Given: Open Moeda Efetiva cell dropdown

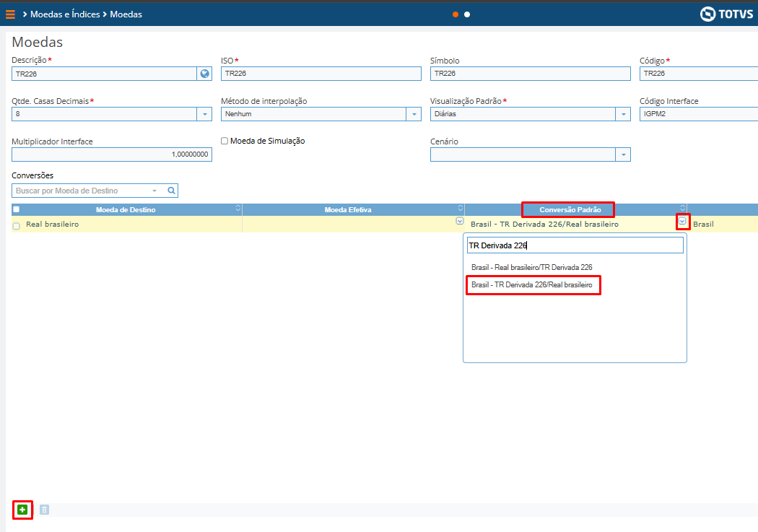Looking at the screenshot, I should 460,221.
